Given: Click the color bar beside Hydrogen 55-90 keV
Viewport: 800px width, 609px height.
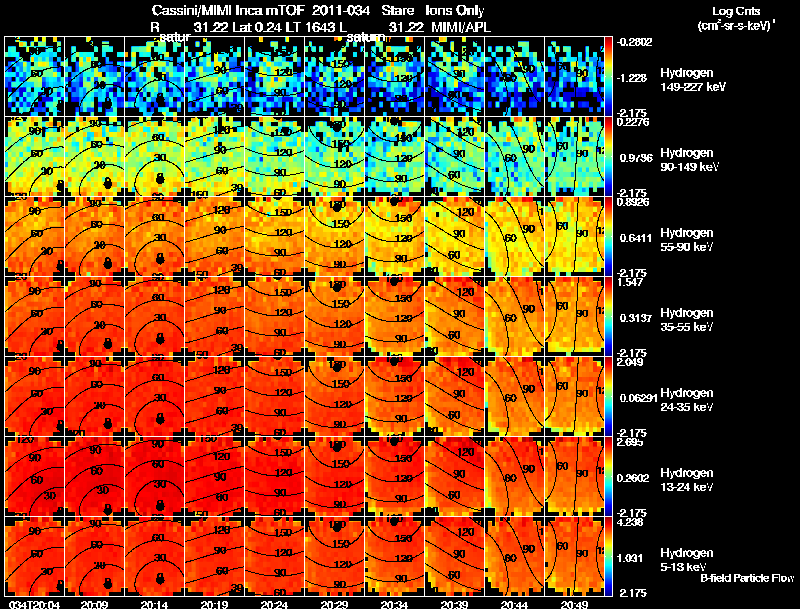Looking at the screenshot, I should tap(608, 236).
